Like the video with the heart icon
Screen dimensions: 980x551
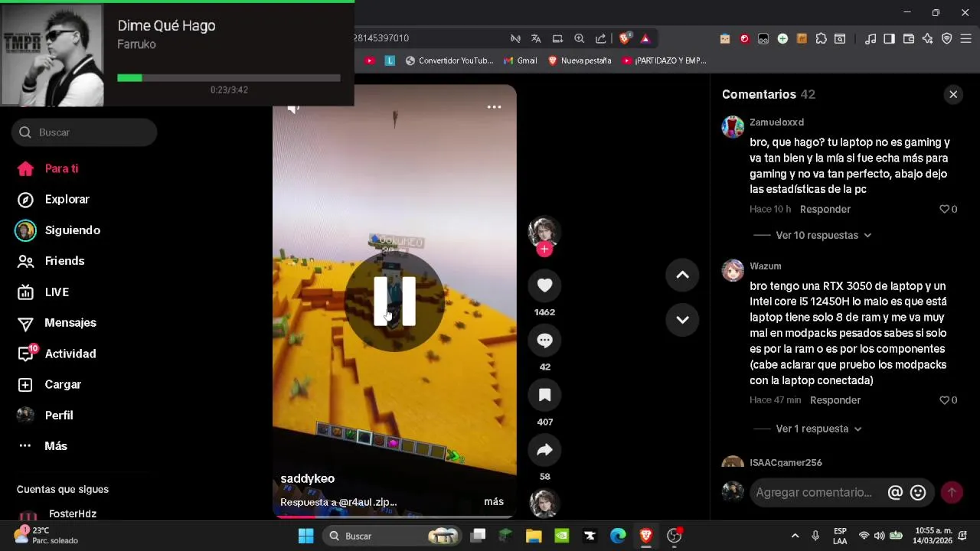coord(544,285)
